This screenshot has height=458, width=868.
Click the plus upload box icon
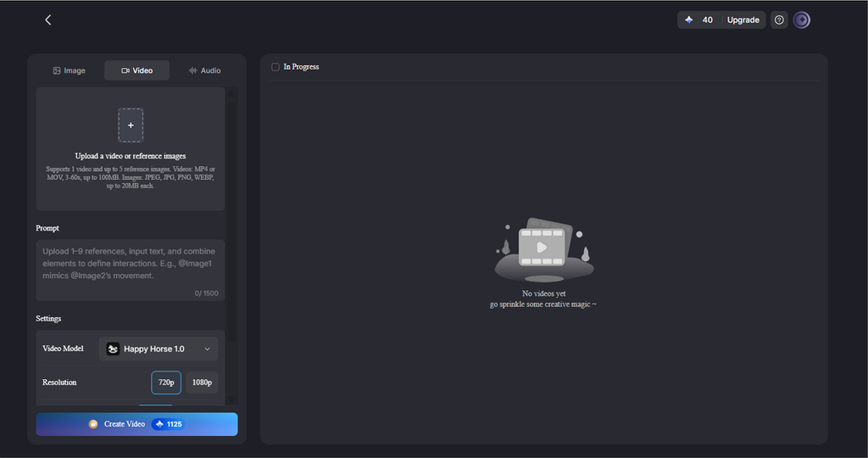(131, 126)
